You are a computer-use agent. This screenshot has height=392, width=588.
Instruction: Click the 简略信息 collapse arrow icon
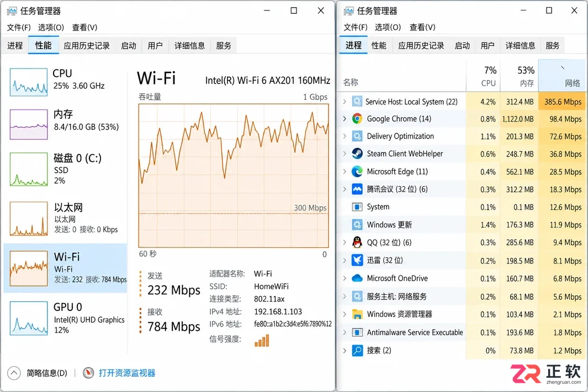coord(14,373)
